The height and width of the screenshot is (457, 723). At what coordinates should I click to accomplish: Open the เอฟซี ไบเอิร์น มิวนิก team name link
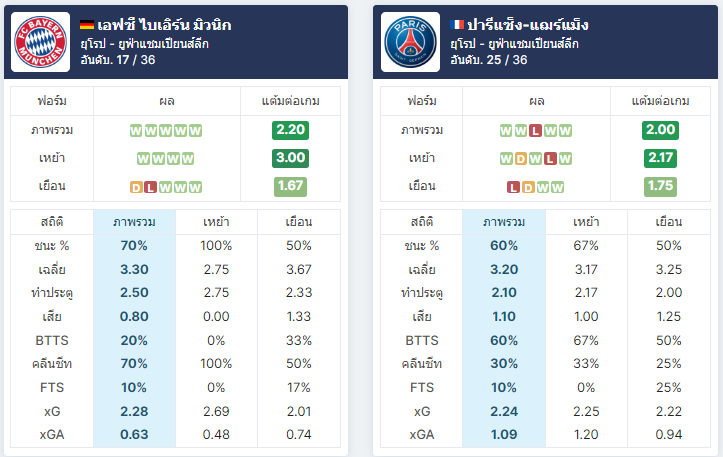[164, 24]
